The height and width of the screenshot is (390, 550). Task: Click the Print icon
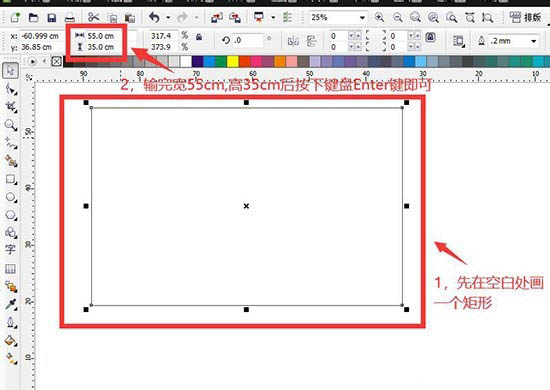point(70,18)
